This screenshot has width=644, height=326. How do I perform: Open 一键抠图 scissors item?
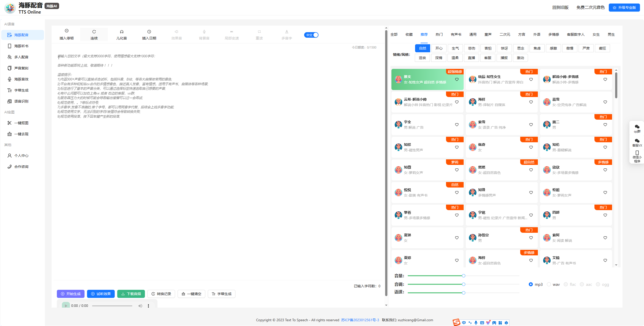pos(21,123)
